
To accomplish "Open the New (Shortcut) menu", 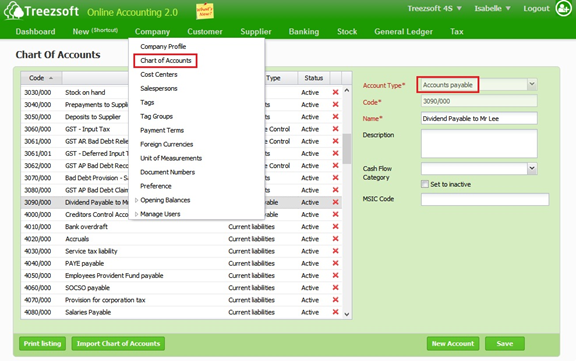I will [95, 32].
